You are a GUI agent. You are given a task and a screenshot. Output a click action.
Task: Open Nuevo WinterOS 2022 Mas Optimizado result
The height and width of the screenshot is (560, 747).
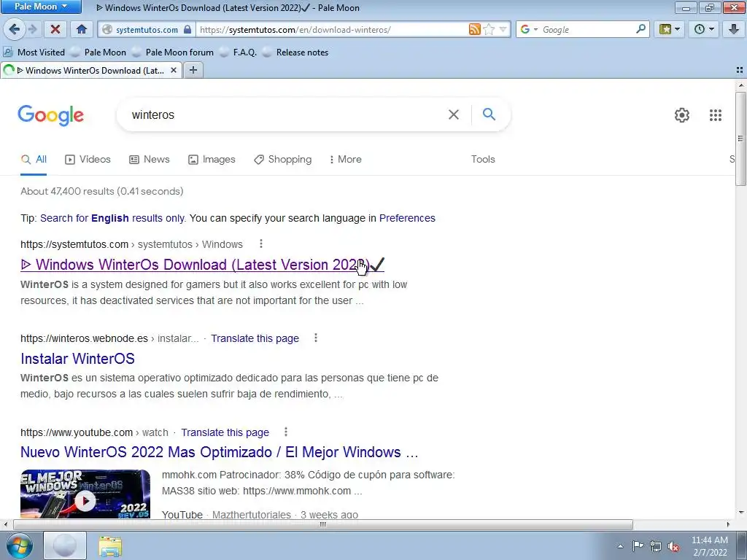(219, 452)
